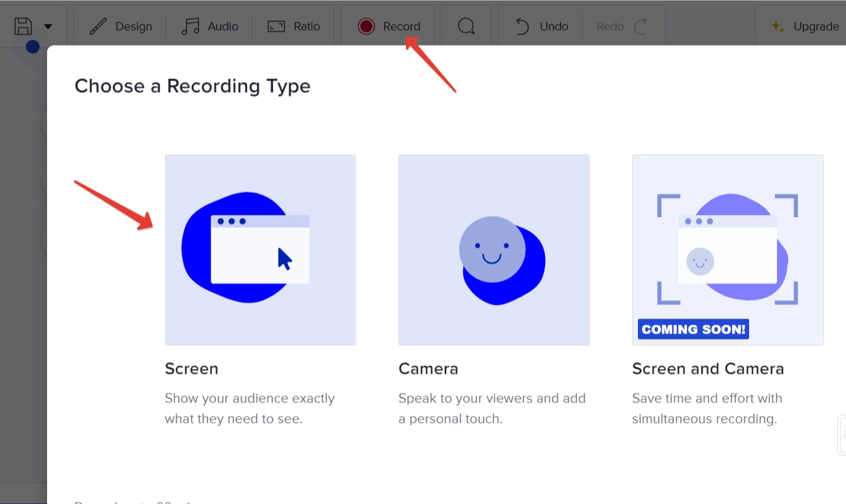Open search with the magnifier icon
Viewport: 846px width, 504px height.
click(466, 27)
